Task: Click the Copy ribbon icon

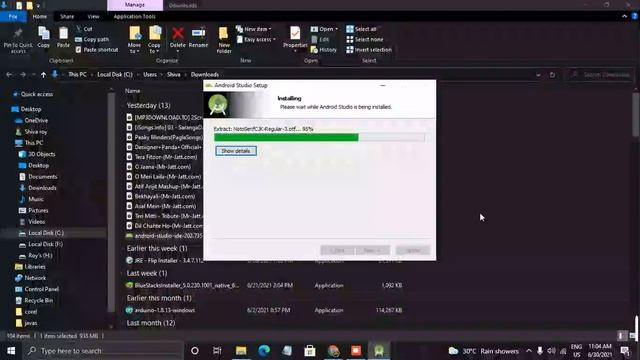Action: click(44, 38)
